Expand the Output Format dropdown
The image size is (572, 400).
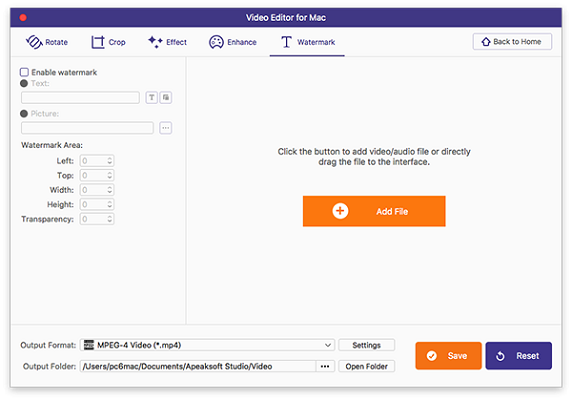(x=207, y=345)
